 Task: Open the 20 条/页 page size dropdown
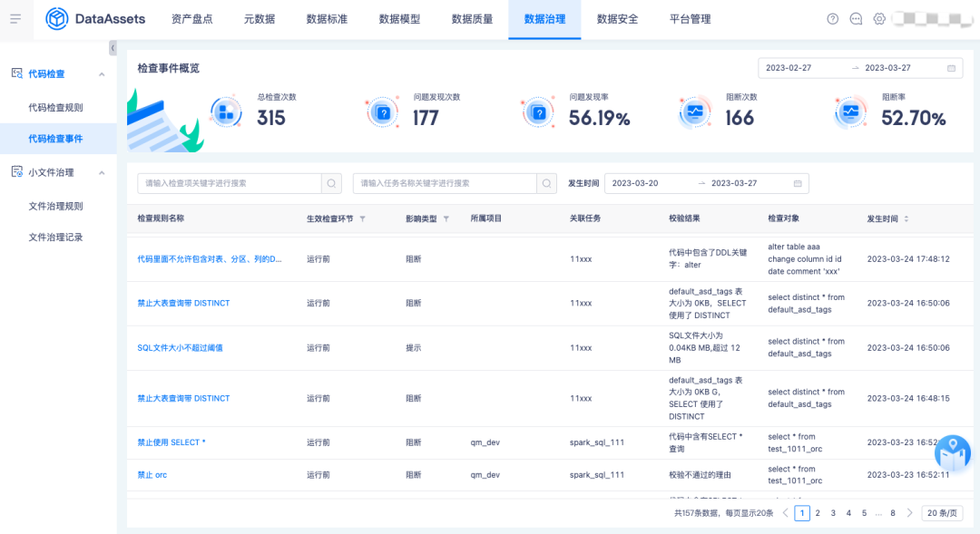[x=942, y=513]
